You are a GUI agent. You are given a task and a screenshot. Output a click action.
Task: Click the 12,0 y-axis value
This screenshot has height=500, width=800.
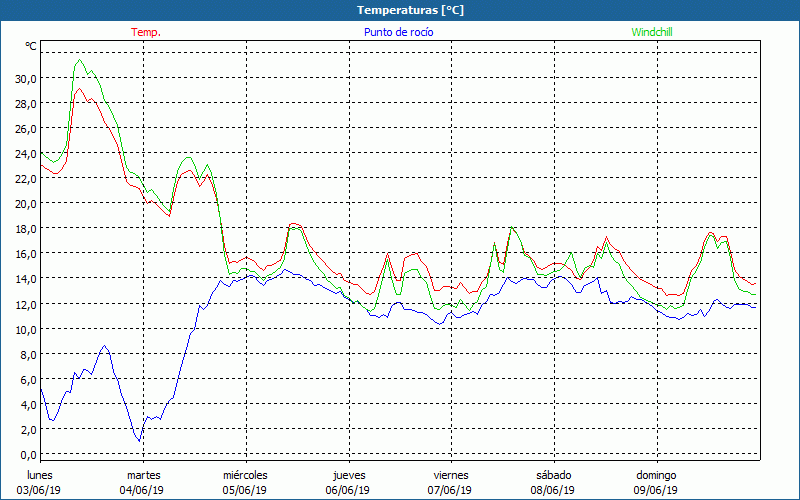click(x=26, y=304)
